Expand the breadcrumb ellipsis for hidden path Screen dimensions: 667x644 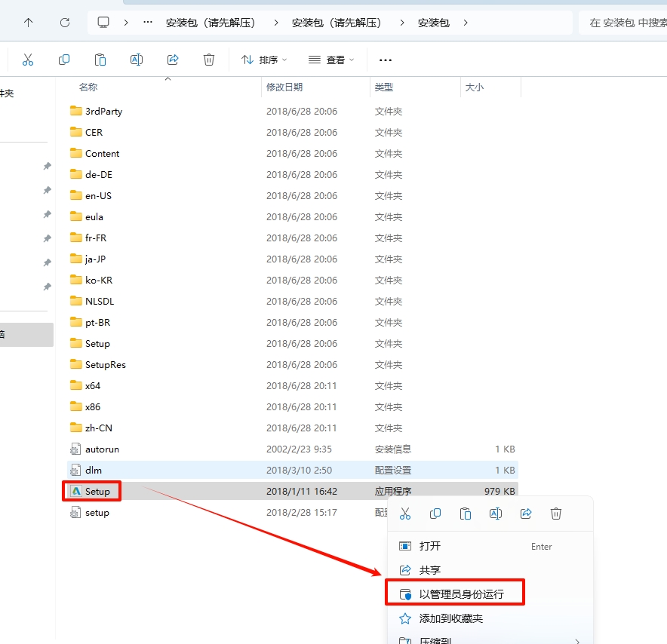(148, 23)
